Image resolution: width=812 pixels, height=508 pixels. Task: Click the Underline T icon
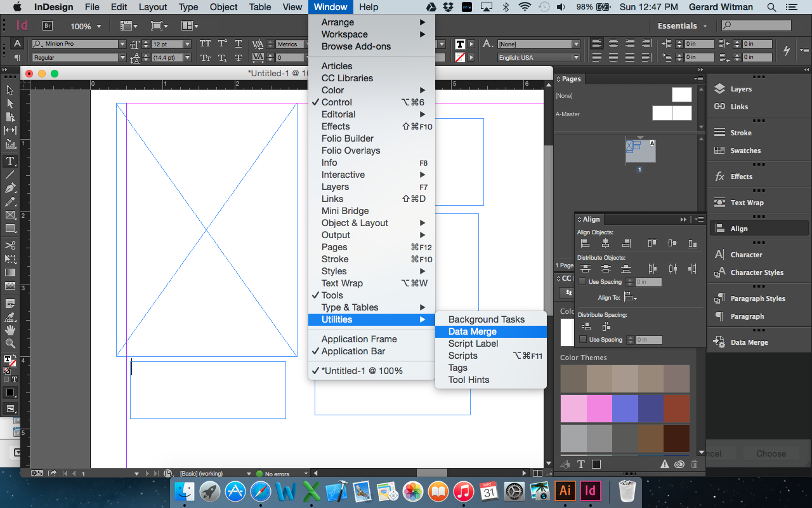coord(238,44)
